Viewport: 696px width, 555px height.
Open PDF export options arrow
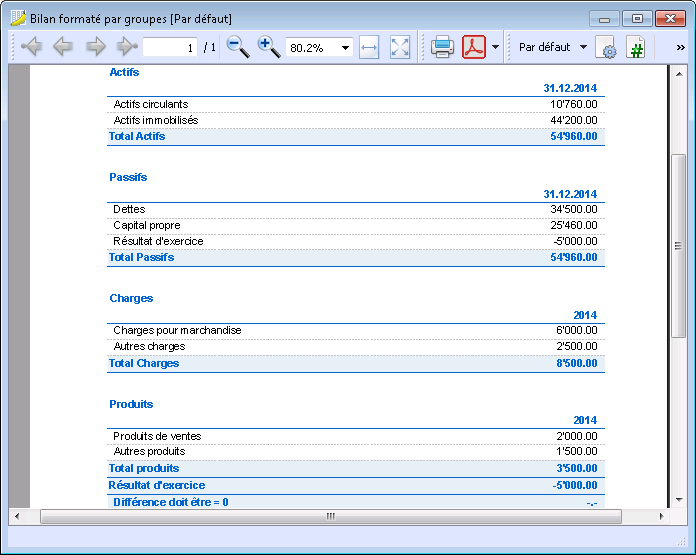(495, 47)
